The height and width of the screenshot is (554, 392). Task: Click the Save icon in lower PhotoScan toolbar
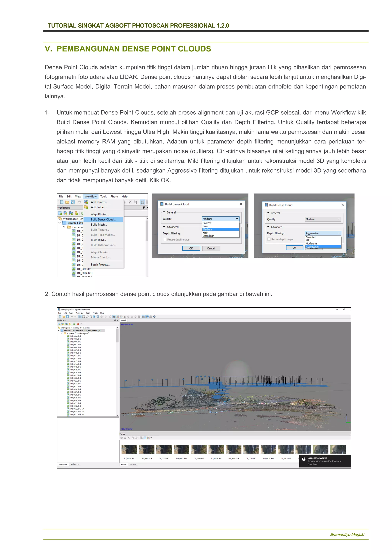coord(68,317)
